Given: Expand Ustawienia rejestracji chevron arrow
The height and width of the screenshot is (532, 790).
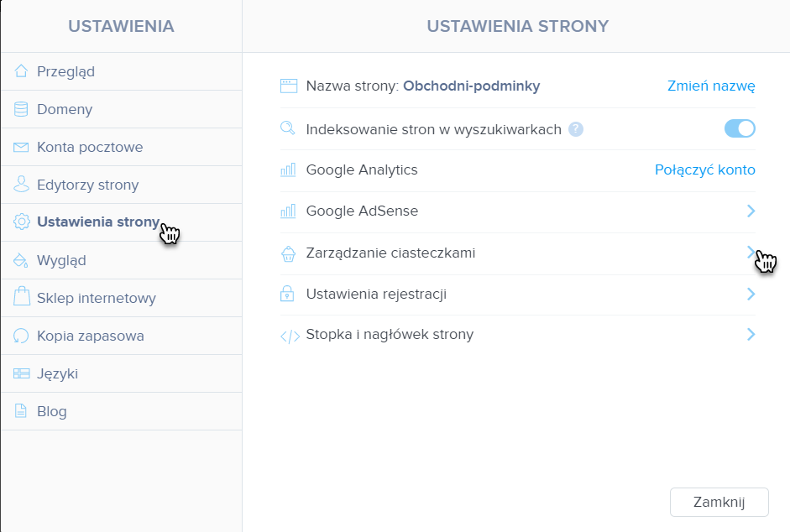Looking at the screenshot, I should pos(751,294).
